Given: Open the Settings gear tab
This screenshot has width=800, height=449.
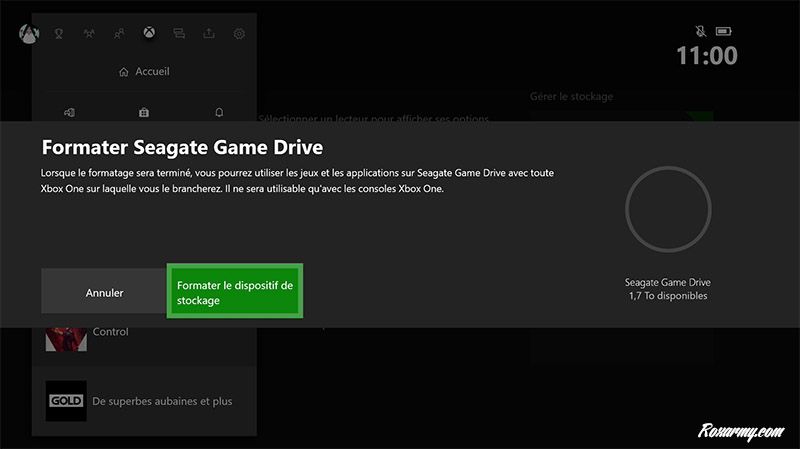Looking at the screenshot, I should (239, 33).
